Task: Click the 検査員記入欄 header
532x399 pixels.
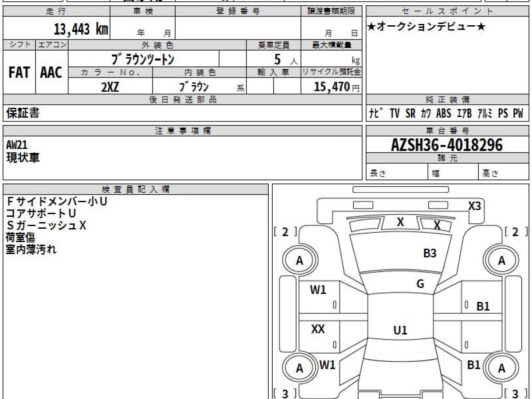Action: [136, 189]
